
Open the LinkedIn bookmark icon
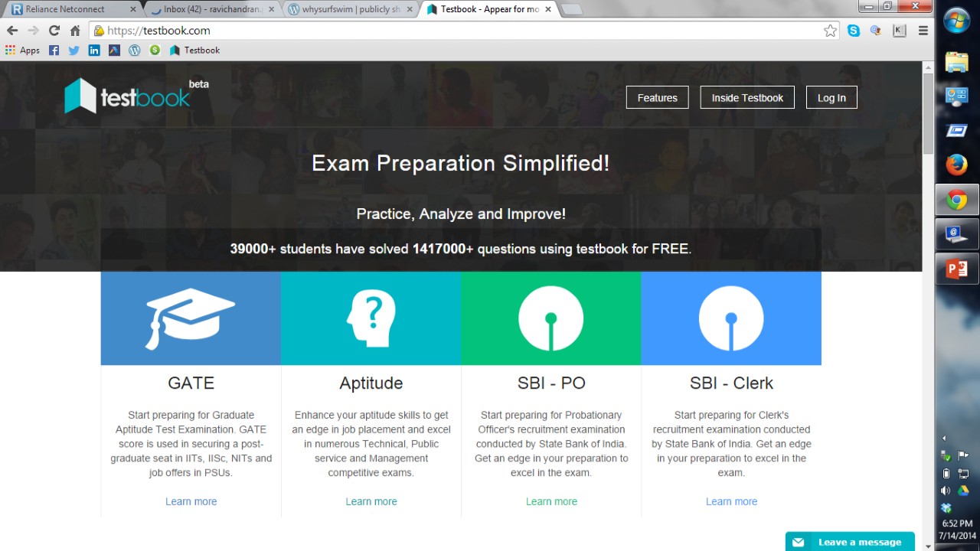tap(94, 51)
